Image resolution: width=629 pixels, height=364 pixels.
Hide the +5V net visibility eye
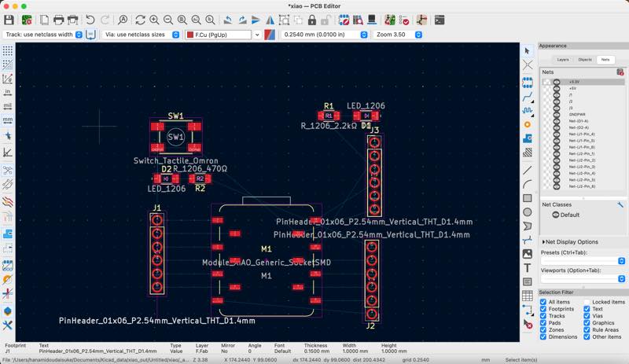(x=557, y=88)
